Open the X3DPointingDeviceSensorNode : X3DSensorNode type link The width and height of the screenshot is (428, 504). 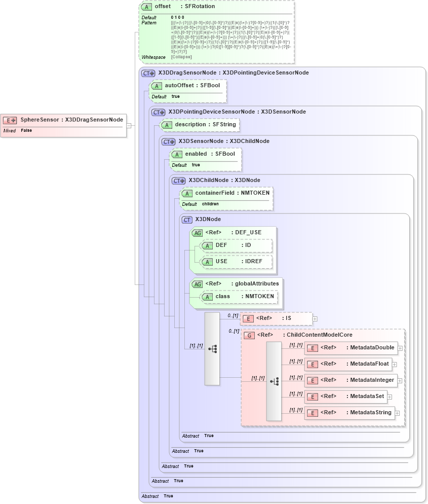point(237,112)
